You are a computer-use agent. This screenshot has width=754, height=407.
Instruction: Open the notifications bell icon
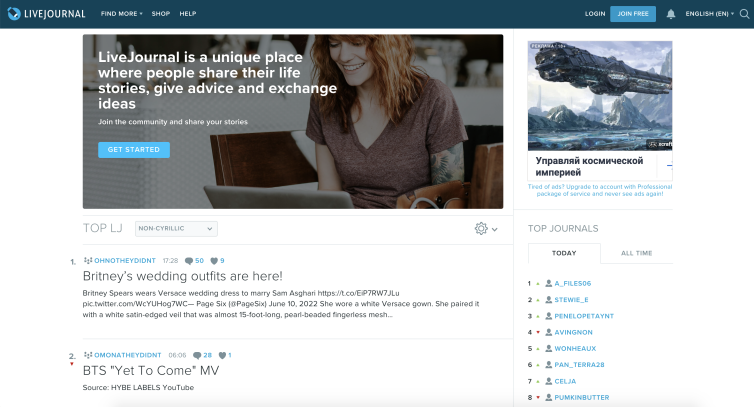[x=671, y=14]
